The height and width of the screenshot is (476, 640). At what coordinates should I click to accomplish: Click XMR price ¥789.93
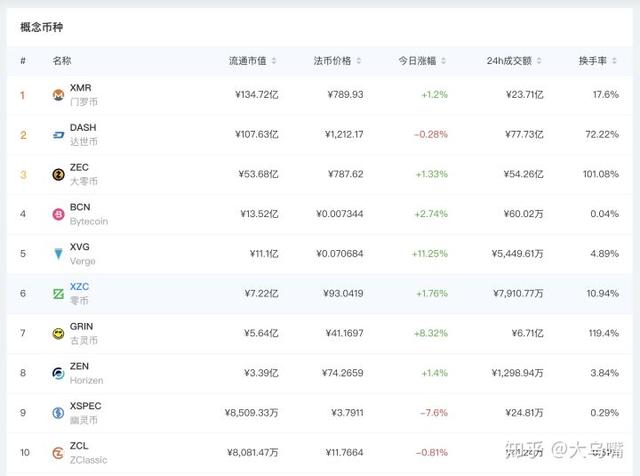click(345, 95)
